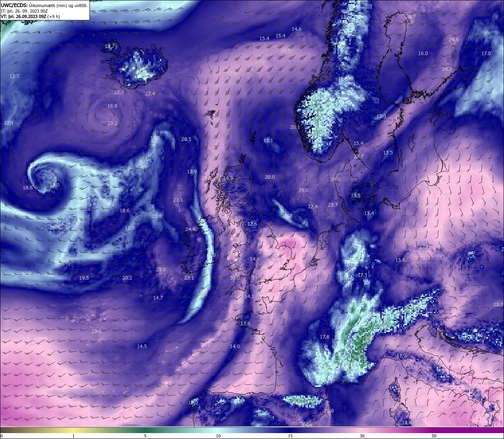The width and height of the screenshot is (504, 439).
Task: Click the map value '12.3' over Sweden
Action: click(x=381, y=117)
